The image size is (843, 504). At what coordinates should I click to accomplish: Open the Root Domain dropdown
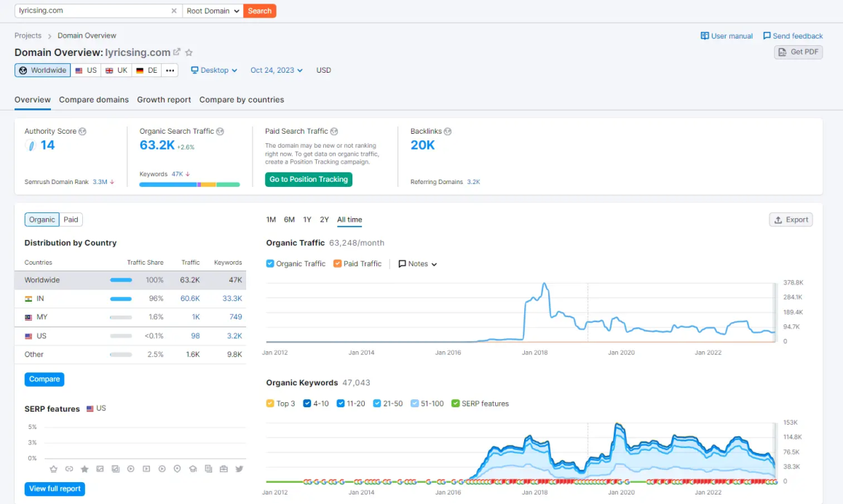pyautogui.click(x=213, y=11)
